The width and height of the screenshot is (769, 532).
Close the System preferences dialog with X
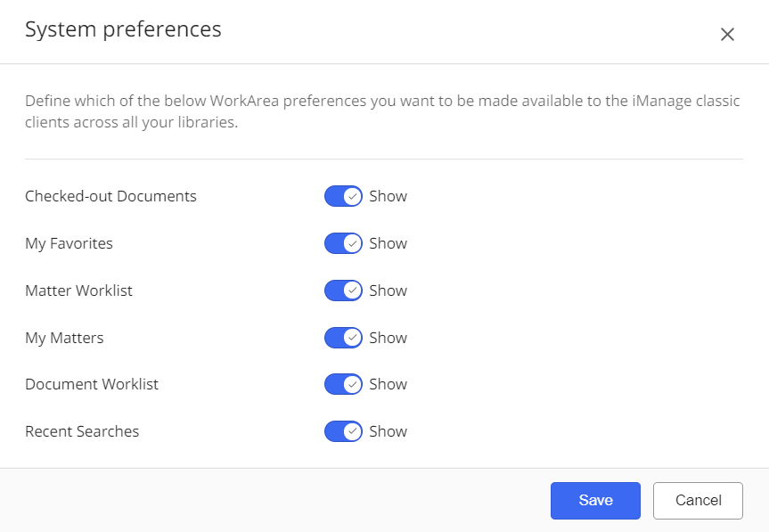pos(727,35)
